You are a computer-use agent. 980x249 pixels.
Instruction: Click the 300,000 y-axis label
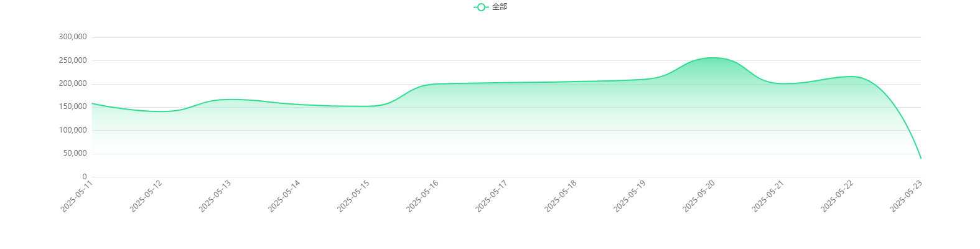(x=73, y=37)
